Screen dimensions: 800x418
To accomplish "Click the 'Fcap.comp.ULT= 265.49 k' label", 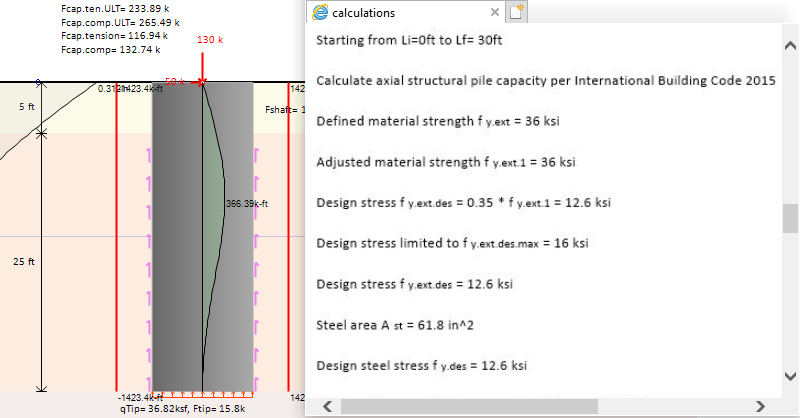I will (120, 22).
